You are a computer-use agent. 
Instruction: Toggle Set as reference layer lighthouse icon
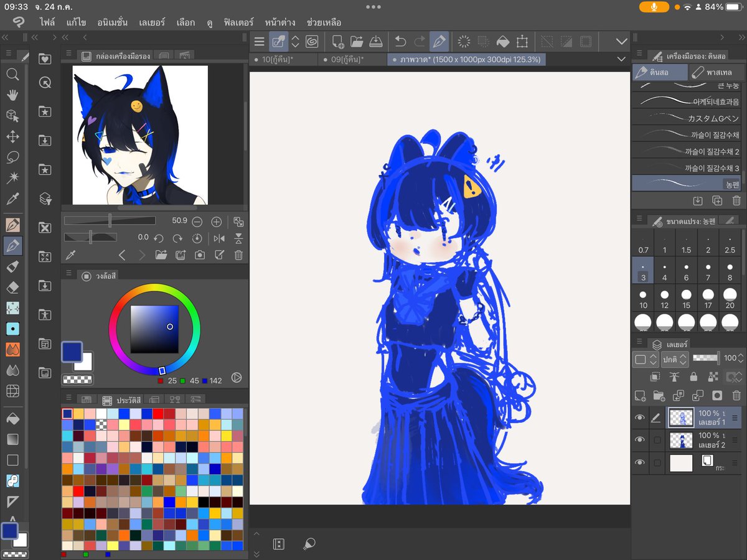674,377
